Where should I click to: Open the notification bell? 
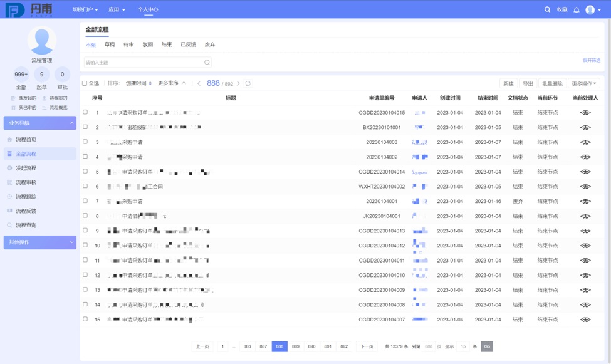pyautogui.click(x=577, y=9)
